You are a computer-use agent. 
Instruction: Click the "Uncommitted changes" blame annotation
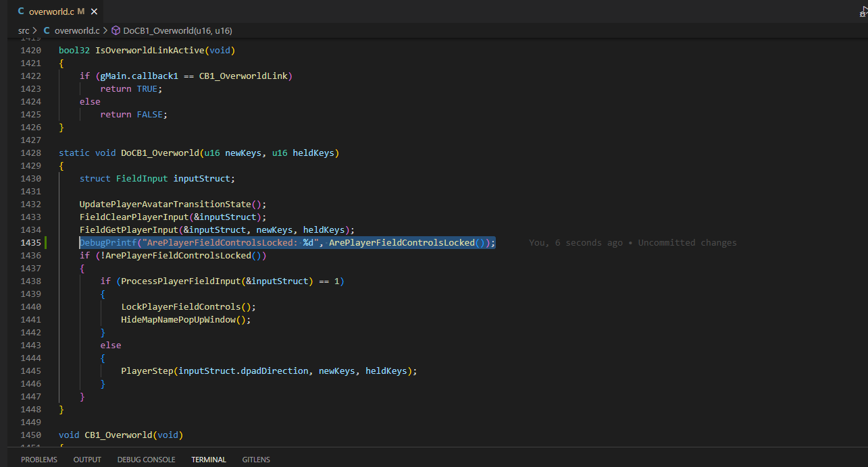[687, 243]
